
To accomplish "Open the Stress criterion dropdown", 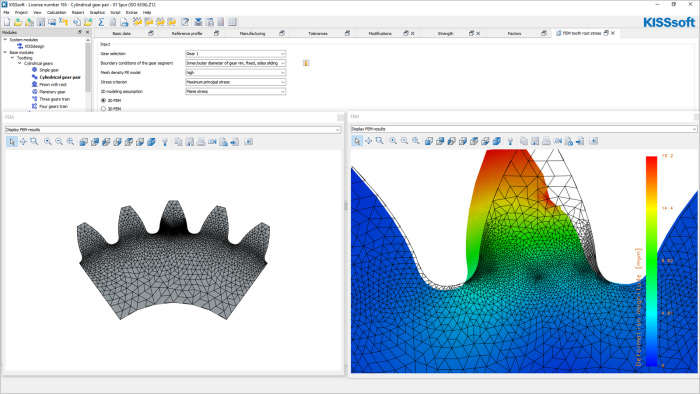I will pos(236,82).
